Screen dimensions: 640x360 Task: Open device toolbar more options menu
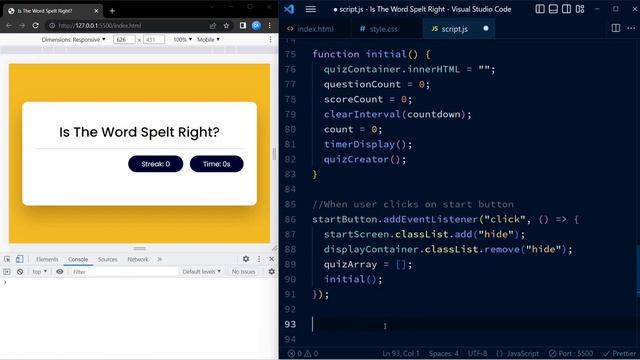[x=270, y=40]
